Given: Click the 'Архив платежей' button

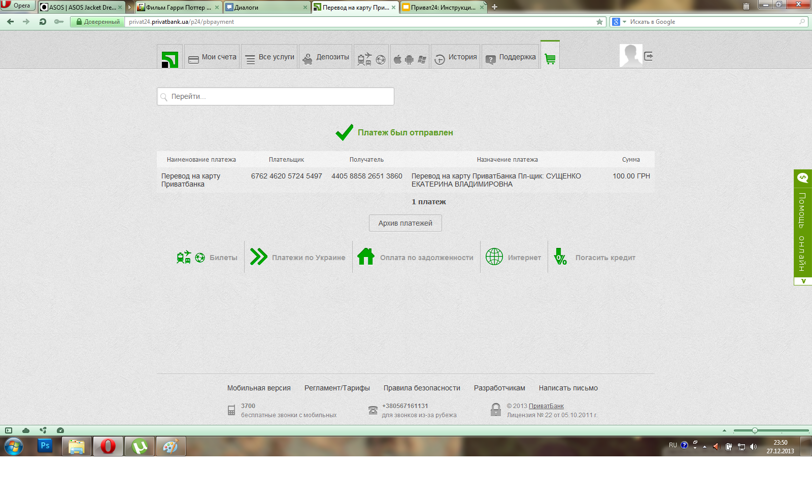Looking at the screenshot, I should click(405, 223).
